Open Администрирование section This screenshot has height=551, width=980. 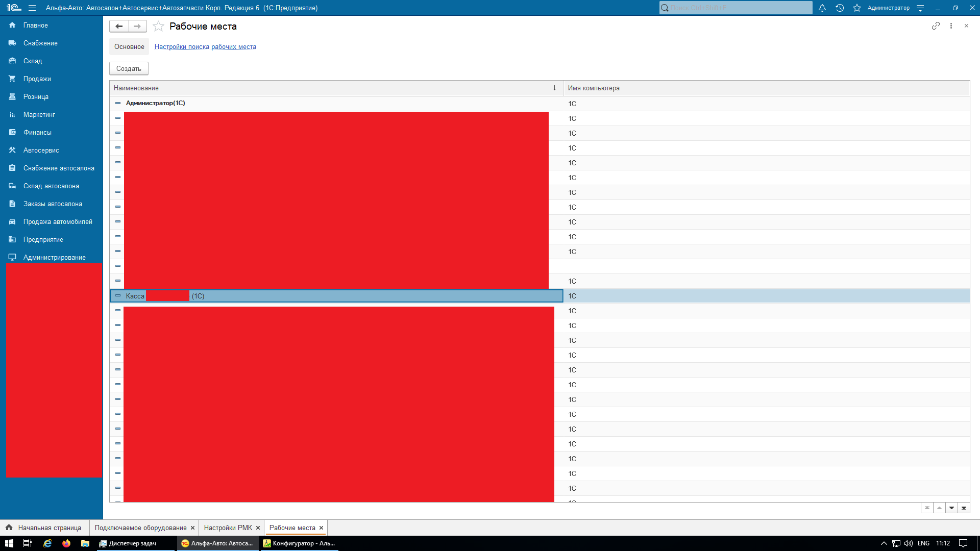tap(55, 257)
